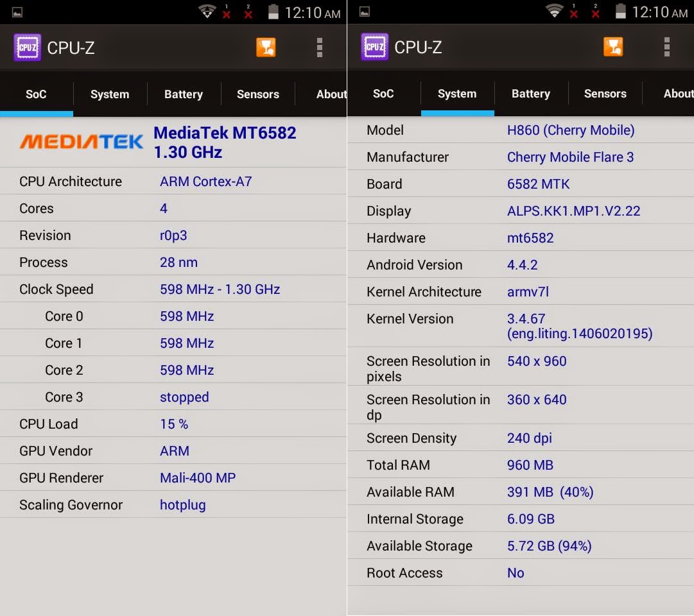Tap the 'Core 2' row label
The width and height of the screenshot is (694, 616).
[x=64, y=370]
